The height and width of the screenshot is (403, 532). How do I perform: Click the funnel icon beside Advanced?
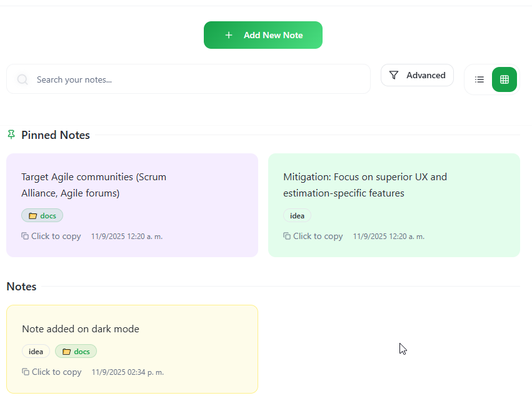click(394, 75)
